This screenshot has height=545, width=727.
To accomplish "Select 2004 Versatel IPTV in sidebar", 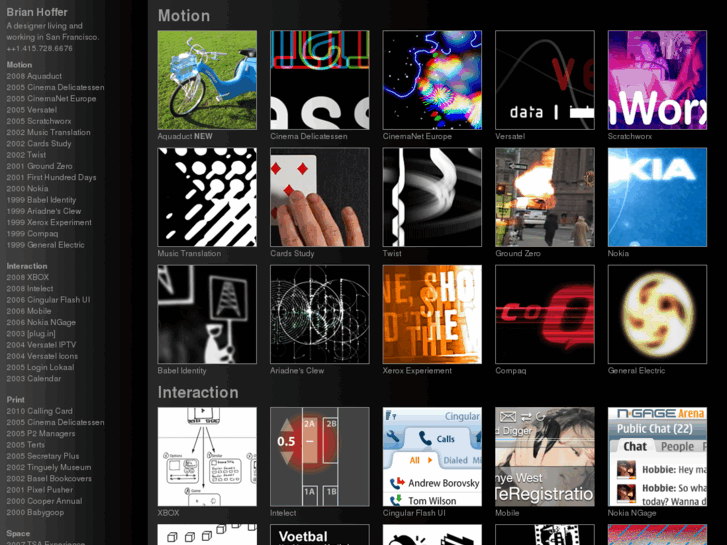I will point(41,345).
